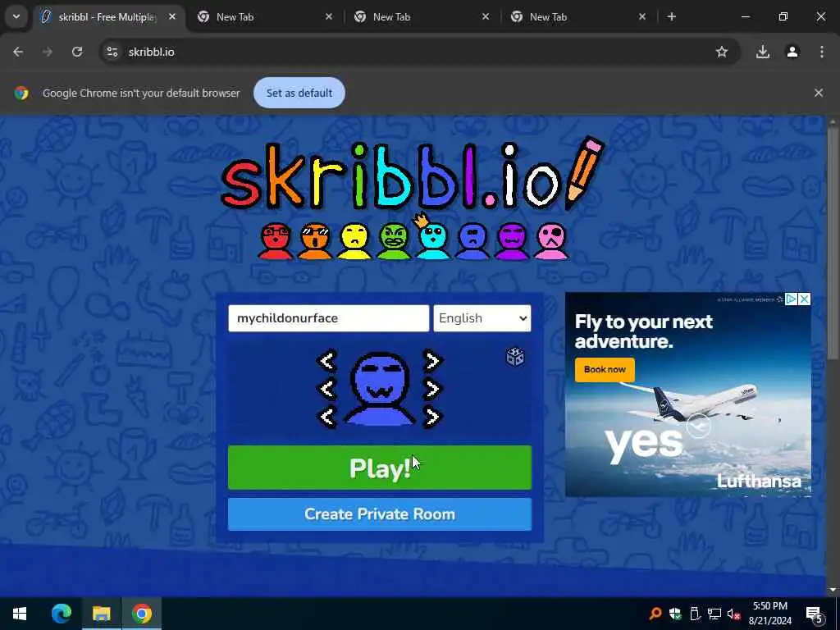Select next mouth with middle right arrow

[431, 389]
